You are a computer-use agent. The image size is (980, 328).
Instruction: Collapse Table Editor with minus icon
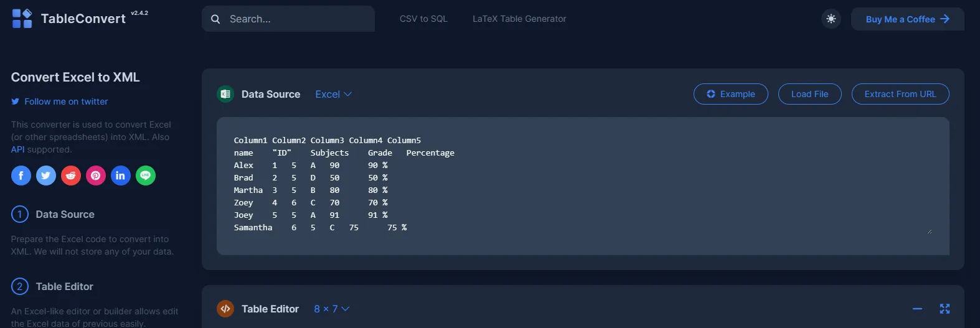(x=917, y=309)
